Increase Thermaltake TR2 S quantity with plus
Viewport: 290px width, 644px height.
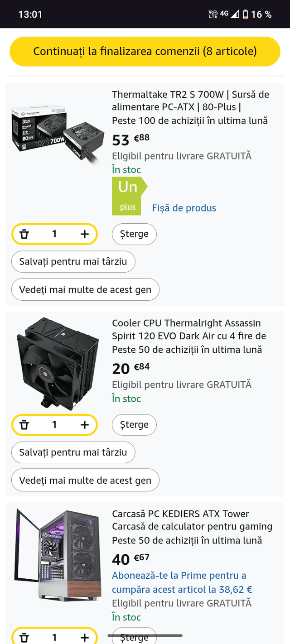point(85,234)
